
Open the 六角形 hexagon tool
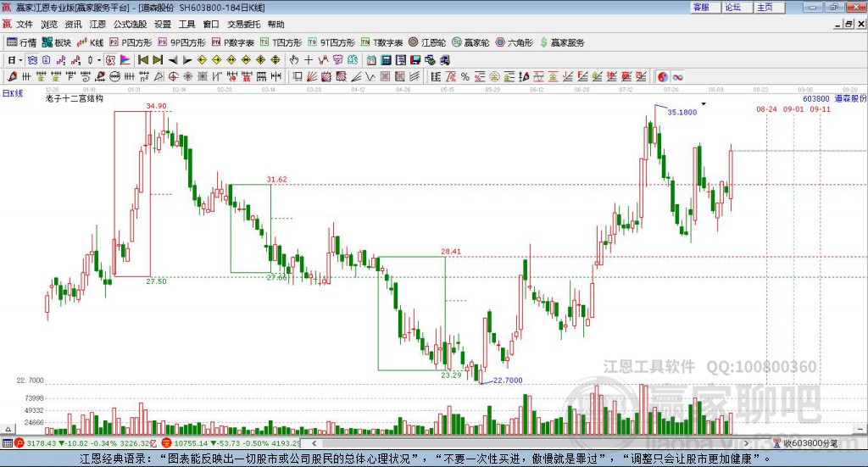pyautogui.click(x=515, y=42)
